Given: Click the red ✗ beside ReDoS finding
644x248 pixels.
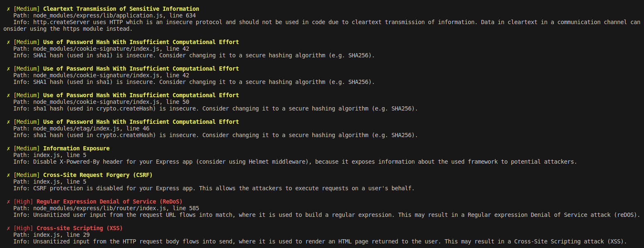Looking at the screenshot, I should click(8, 201).
